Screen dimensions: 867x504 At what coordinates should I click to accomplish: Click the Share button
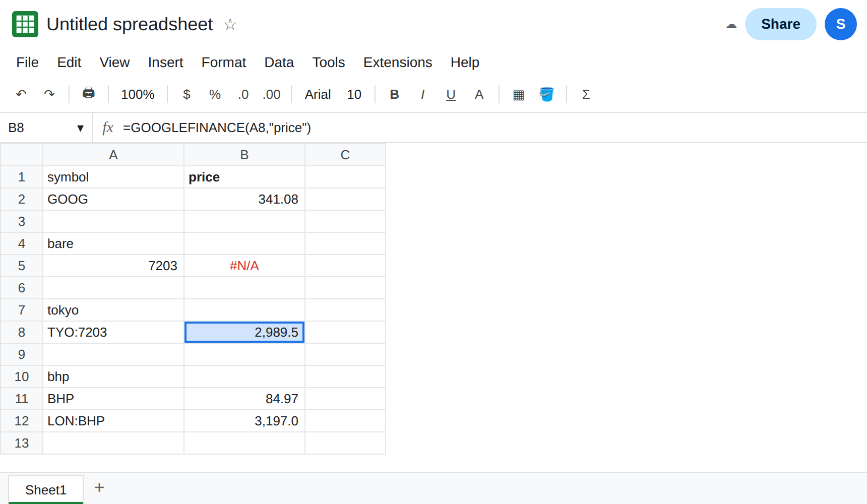click(x=781, y=24)
